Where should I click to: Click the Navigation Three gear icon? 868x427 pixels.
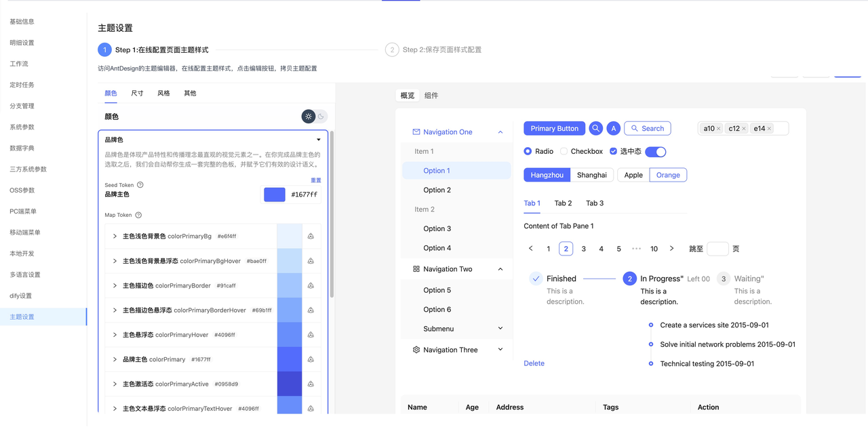416,350
